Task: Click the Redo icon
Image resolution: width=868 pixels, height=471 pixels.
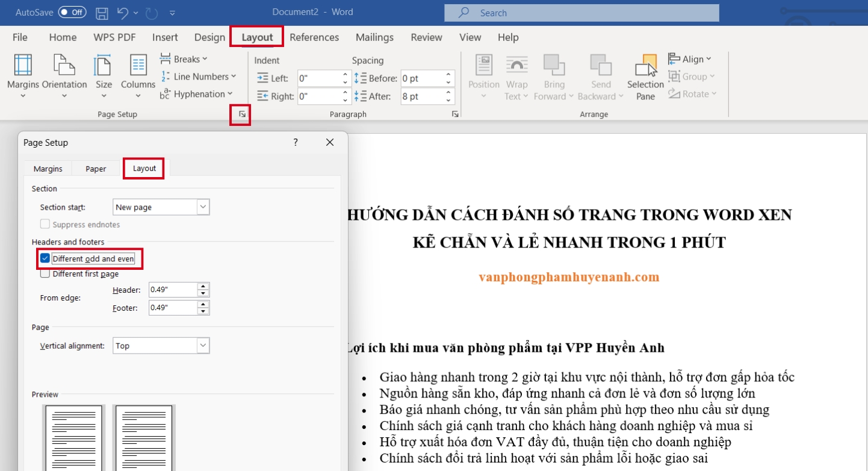Action: [152, 12]
